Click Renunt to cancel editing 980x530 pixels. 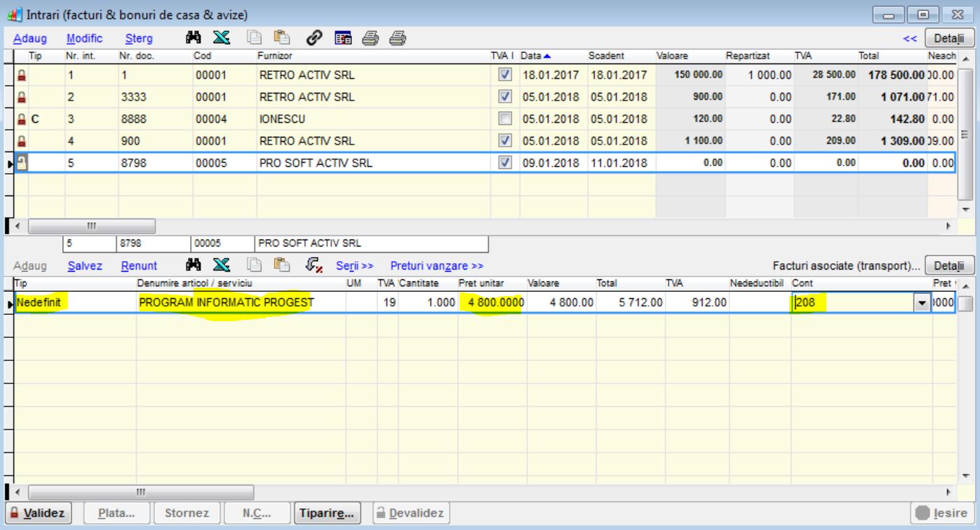click(x=138, y=266)
